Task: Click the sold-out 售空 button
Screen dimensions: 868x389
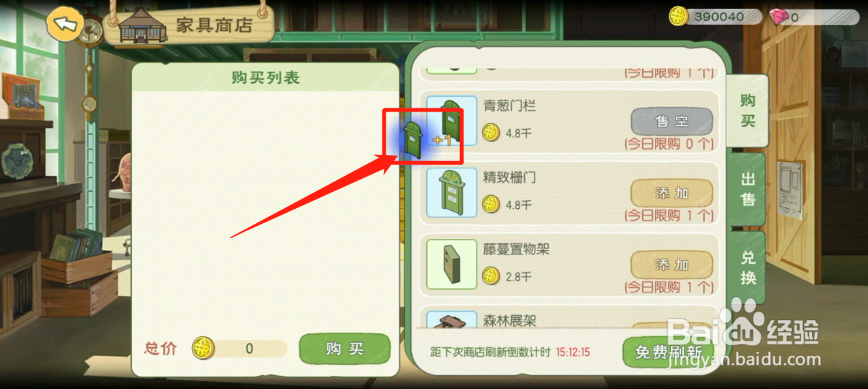Action: pyautogui.click(x=672, y=121)
